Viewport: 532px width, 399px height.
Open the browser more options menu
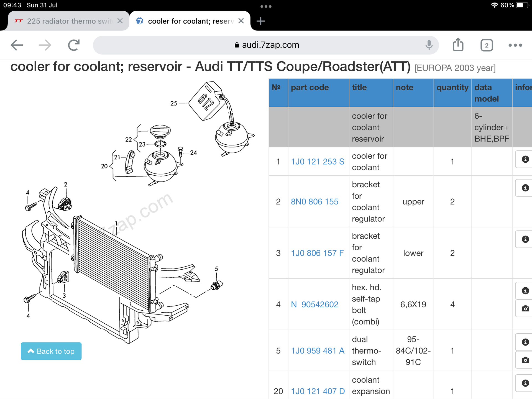click(x=515, y=45)
